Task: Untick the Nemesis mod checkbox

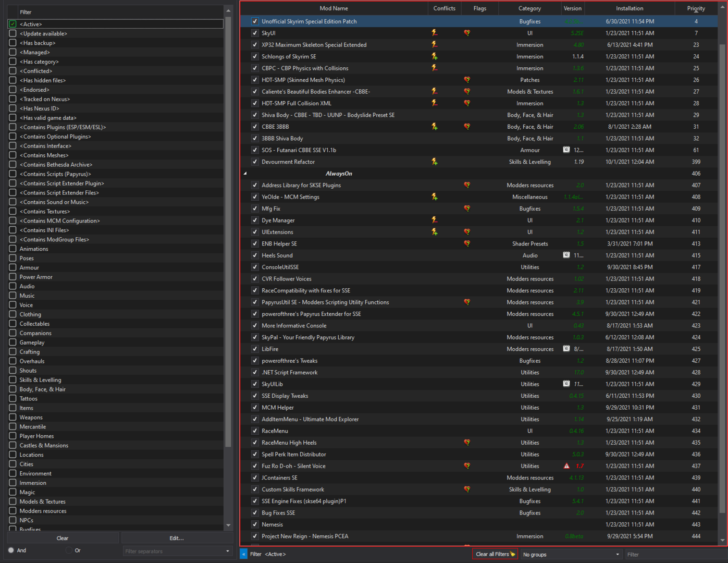Action: click(x=255, y=524)
